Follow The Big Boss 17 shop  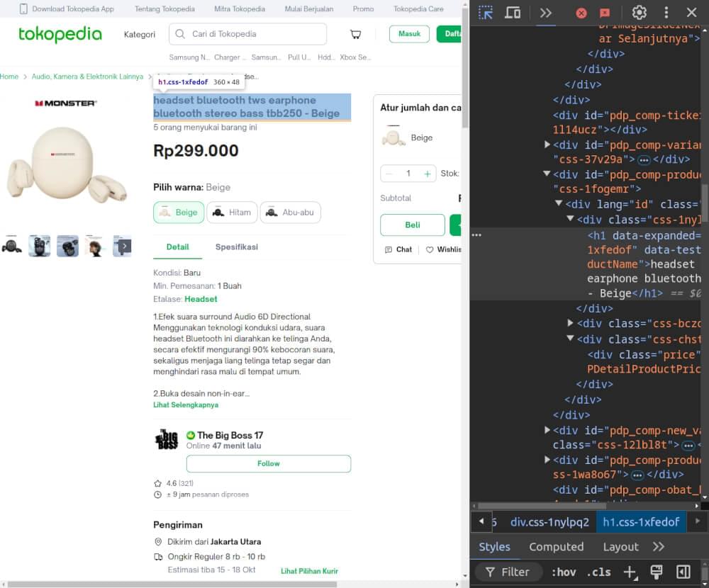(268, 463)
